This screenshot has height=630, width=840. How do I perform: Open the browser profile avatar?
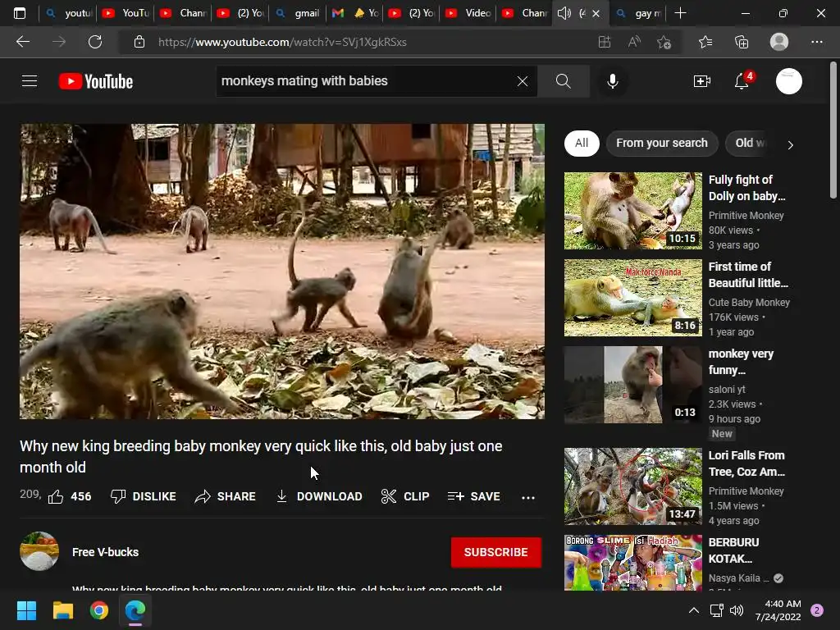coord(779,42)
